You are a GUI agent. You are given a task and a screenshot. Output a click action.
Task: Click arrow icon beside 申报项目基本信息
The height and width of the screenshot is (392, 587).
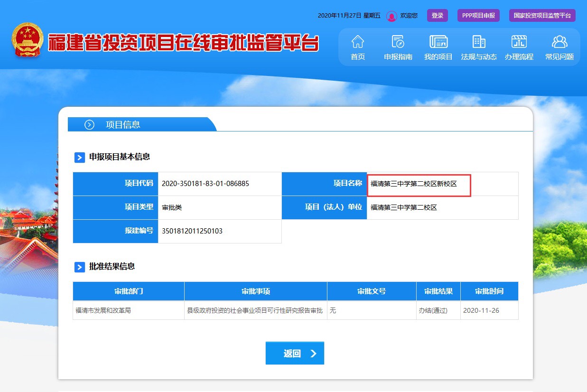[80, 158]
